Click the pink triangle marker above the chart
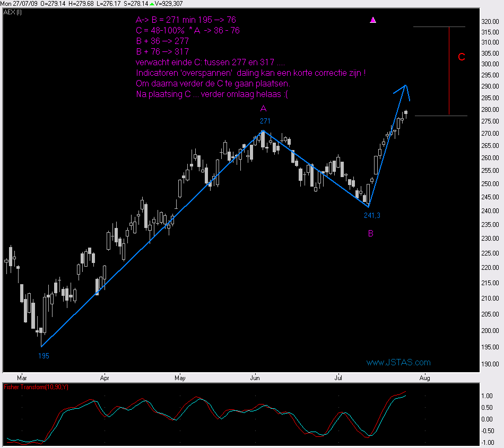 (x=373, y=20)
